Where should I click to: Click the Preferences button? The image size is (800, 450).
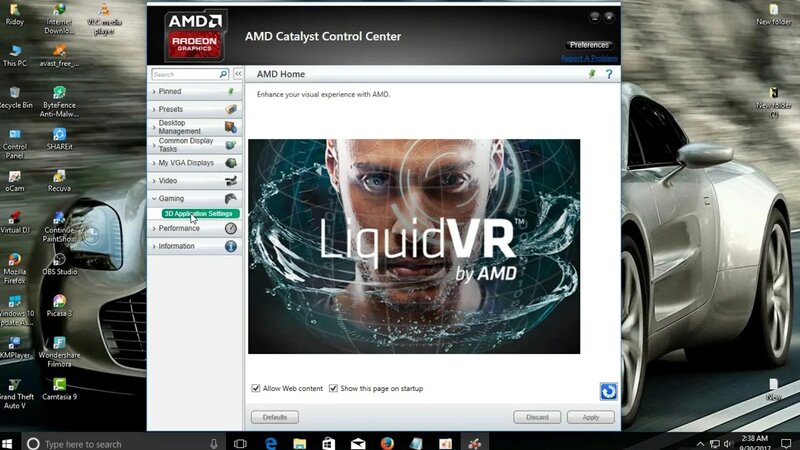(x=589, y=45)
